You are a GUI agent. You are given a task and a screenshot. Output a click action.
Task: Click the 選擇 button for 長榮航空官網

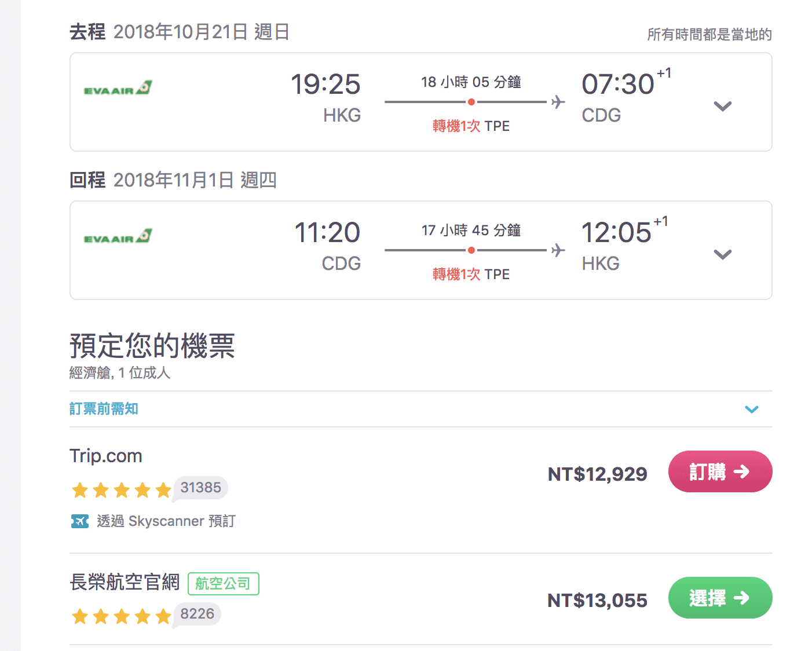click(x=720, y=598)
